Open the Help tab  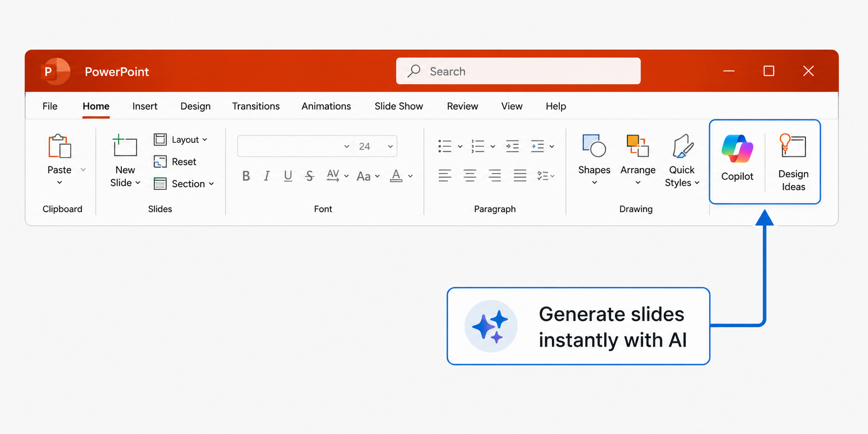556,106
